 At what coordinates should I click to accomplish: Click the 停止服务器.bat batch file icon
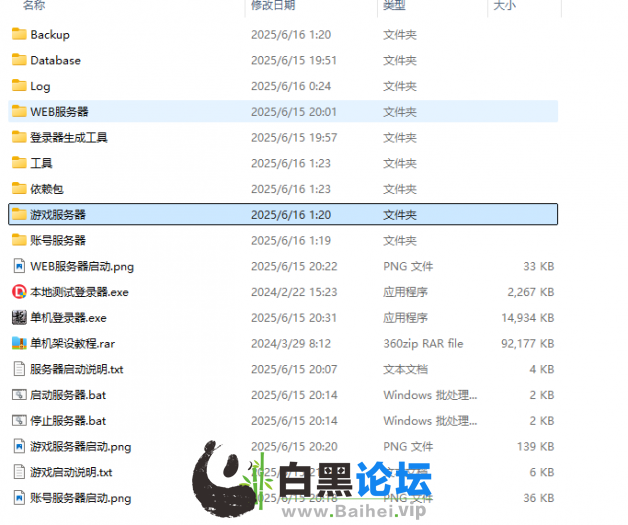[19, 420]
